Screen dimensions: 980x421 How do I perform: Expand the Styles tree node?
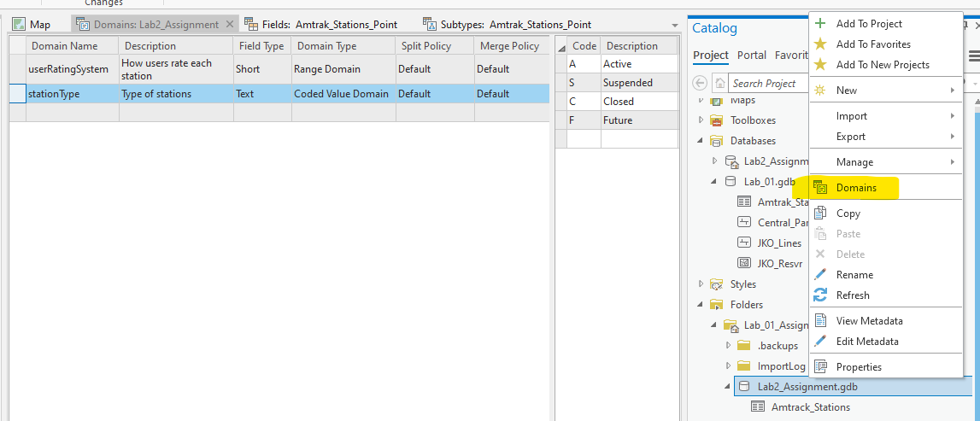pos(701,284)
